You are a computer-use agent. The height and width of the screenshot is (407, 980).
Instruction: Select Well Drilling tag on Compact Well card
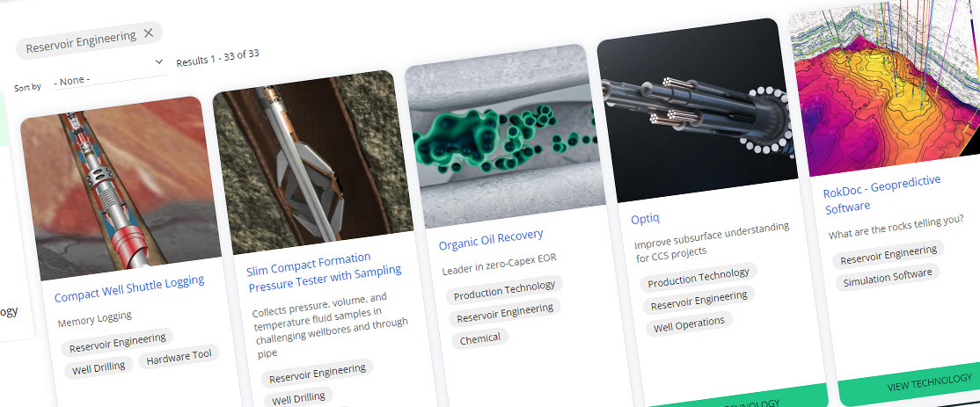(x=97, y=367)
